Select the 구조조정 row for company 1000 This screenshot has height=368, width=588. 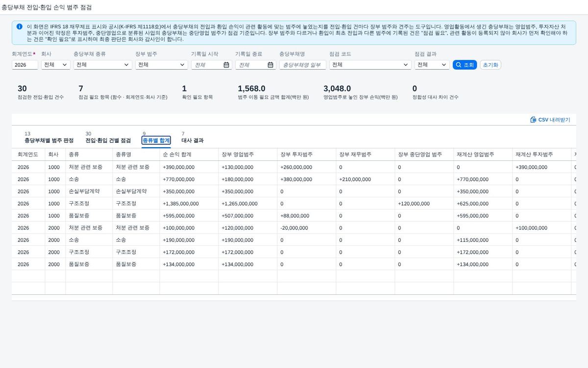point(294,204)
